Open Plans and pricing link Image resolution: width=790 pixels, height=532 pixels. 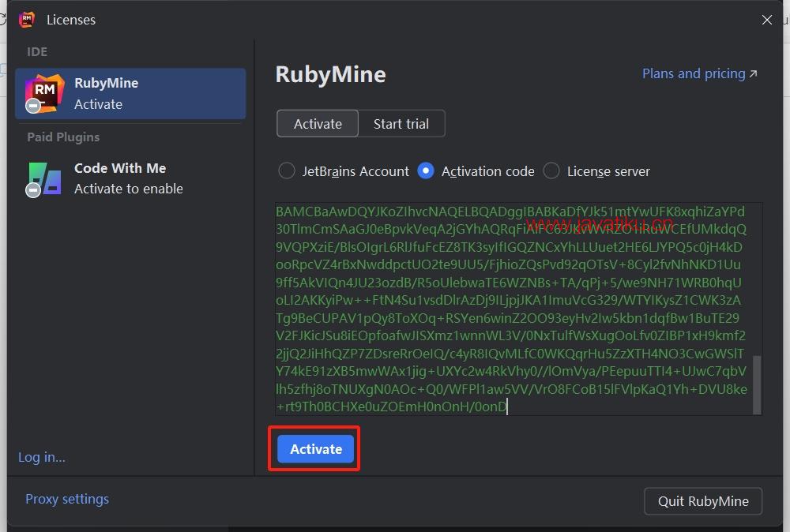click(699, 73)
